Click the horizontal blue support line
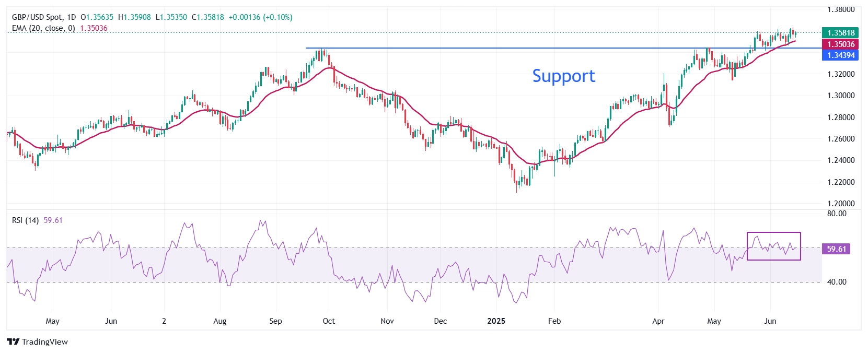 [x=563, y=48]
